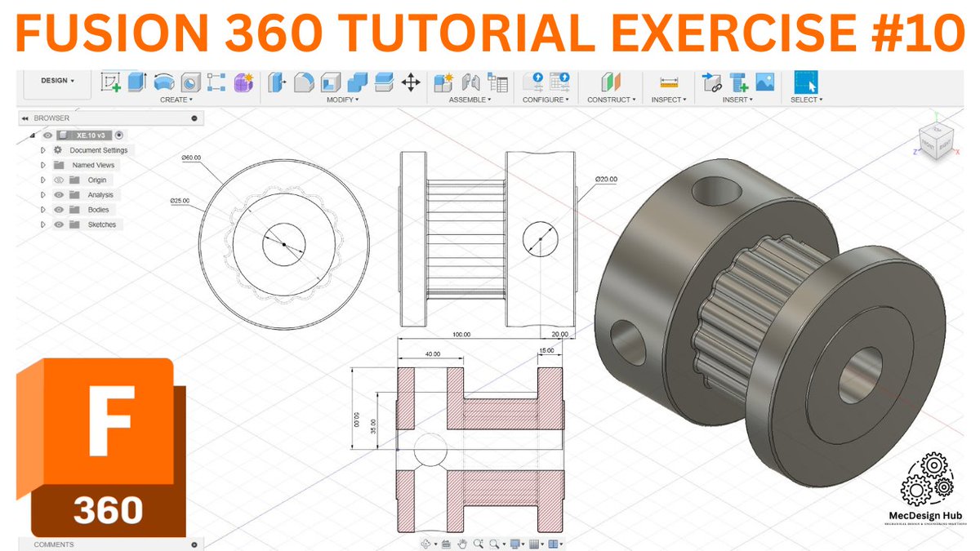
Task: Open the MODIFY menu
Action: [343, 100]
